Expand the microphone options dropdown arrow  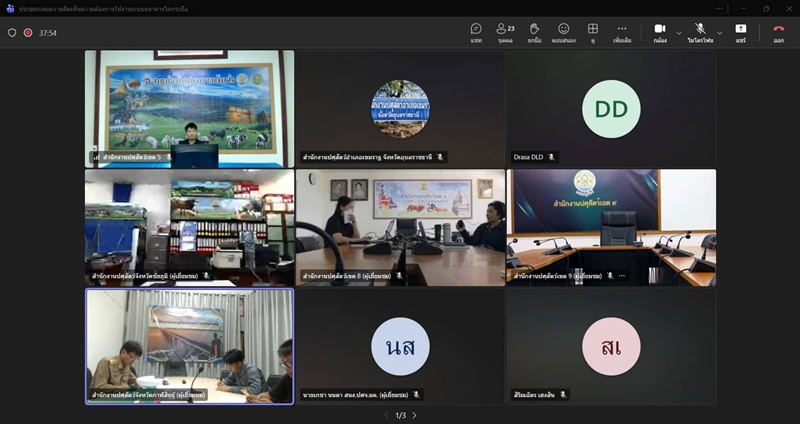point(720,32)
